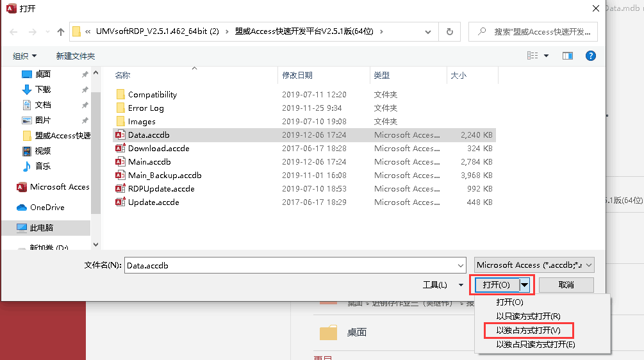Click the Forward navigation arrow
644x360 pixels.
click(x=33, y=31)
